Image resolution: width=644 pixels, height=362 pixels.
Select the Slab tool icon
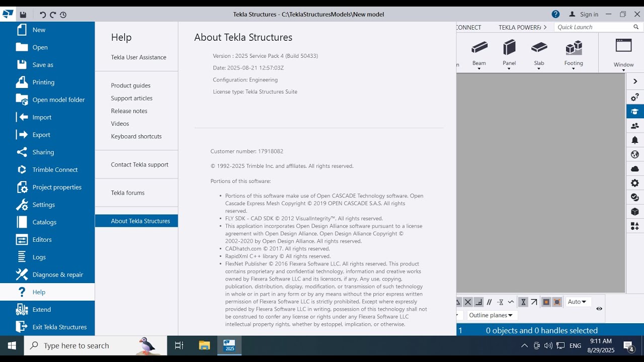click(539, 48)
